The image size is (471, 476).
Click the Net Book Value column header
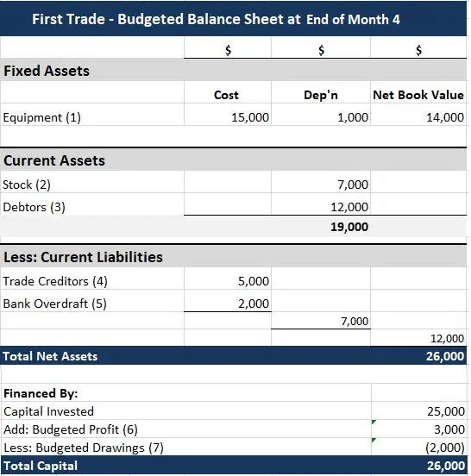(418, 95)
